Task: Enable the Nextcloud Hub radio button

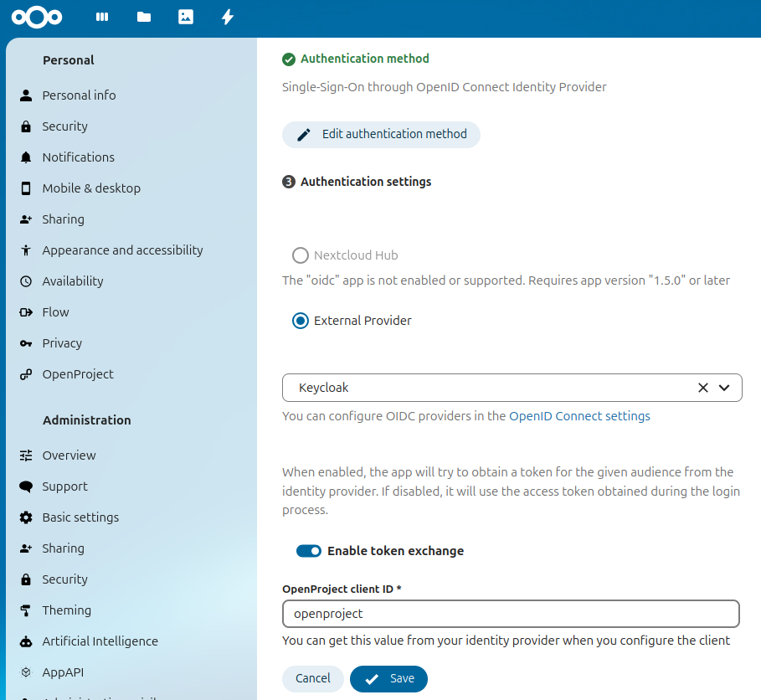Action: coord(300,255)
